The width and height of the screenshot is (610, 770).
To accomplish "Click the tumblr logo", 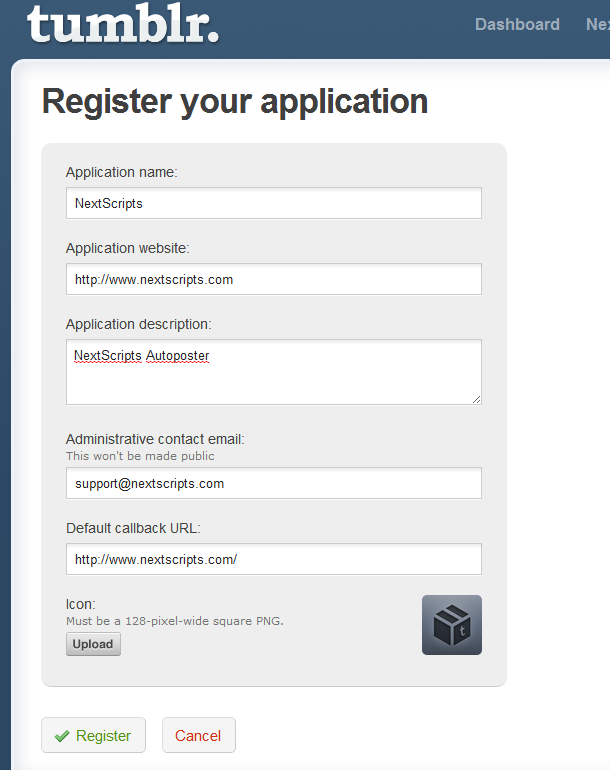I will click(x=123, y=24).
